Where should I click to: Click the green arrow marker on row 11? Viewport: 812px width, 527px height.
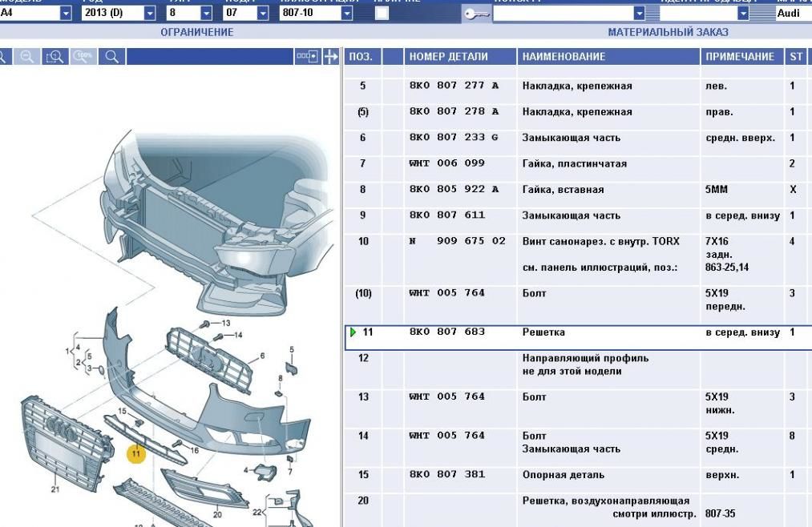[353, 332]
